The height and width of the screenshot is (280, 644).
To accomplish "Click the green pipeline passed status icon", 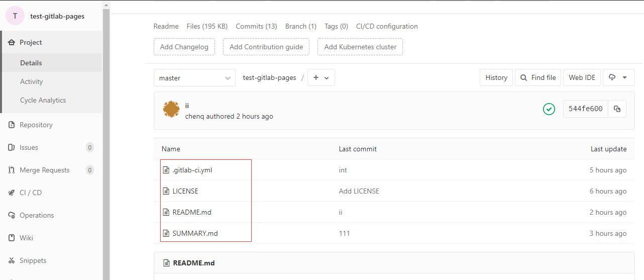I will click(x=549, y=109).
